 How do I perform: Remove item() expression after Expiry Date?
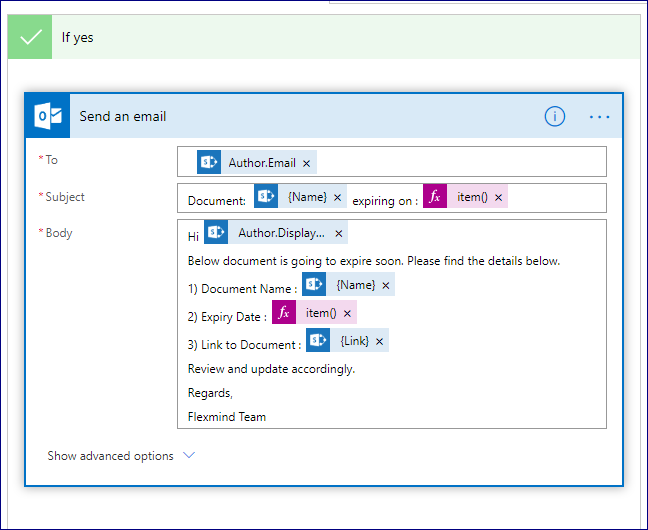347,314
